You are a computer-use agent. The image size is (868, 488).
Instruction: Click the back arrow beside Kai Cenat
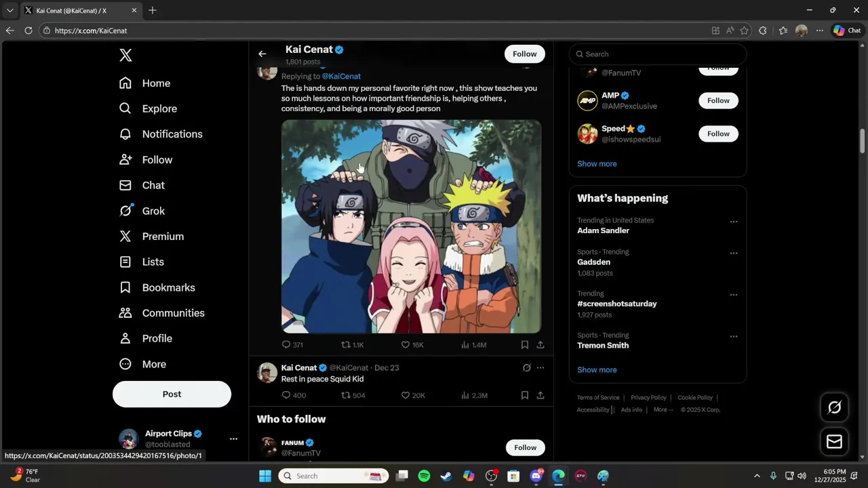pos(262,54)
